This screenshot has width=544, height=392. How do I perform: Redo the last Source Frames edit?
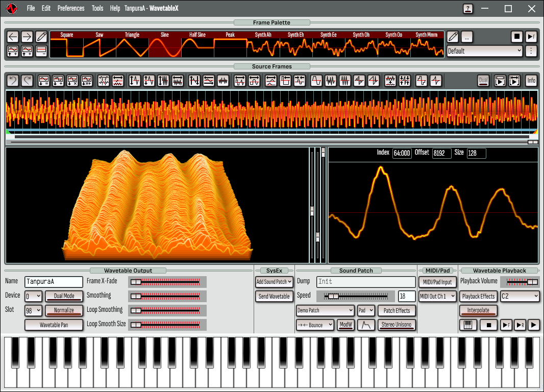(27, 81)
